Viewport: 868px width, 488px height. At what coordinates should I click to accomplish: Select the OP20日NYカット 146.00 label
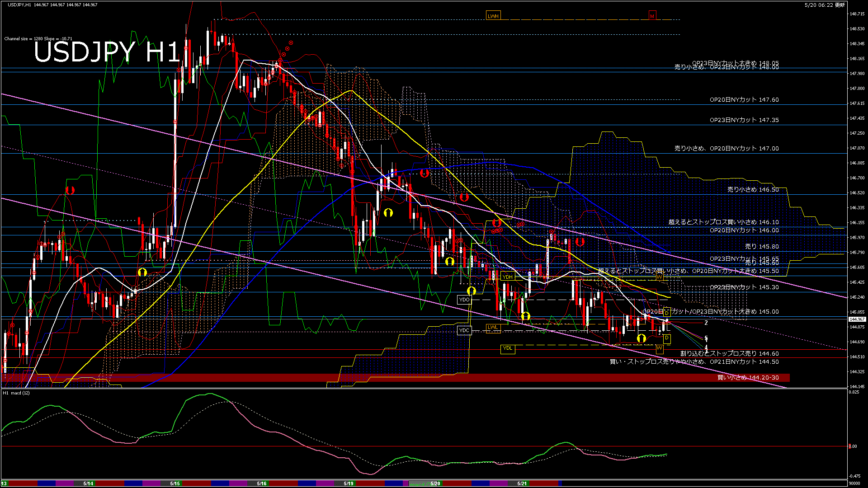(744, 230)
